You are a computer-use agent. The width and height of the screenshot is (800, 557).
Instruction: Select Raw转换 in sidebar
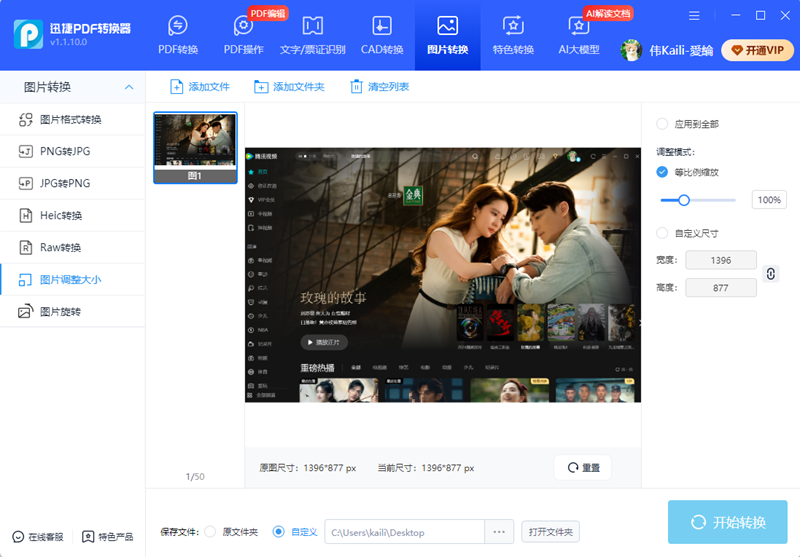click(72, 247)
